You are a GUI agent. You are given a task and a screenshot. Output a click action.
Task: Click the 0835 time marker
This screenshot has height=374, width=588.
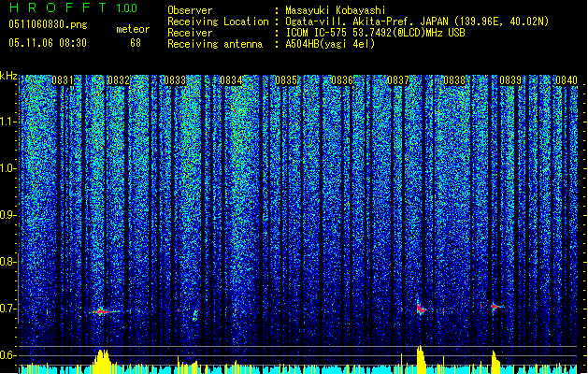coord(286,80)
